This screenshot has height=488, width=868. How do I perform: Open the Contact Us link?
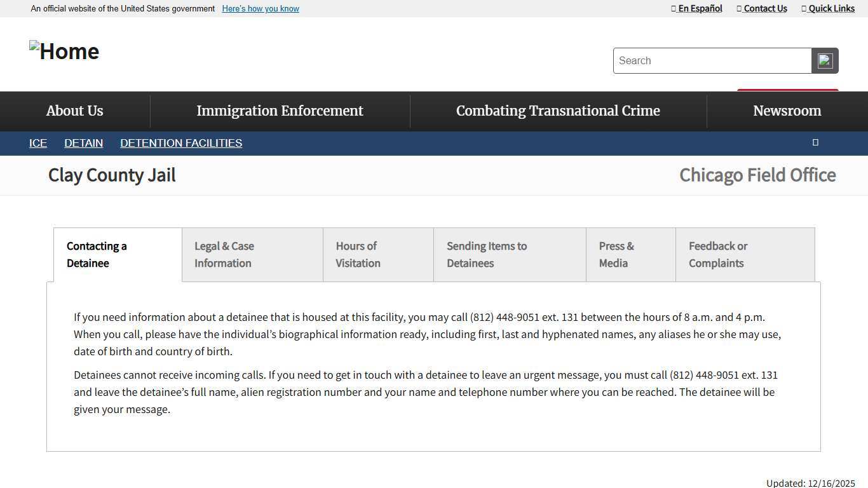click(x=763, y=8)
